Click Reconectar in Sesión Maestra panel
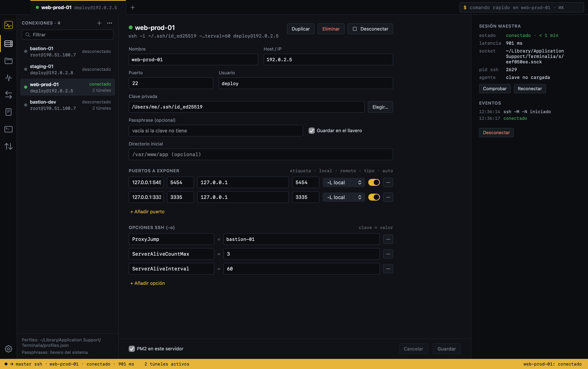Image resolution: width=588 pixels, height=369 pixels. pos(529,89)
